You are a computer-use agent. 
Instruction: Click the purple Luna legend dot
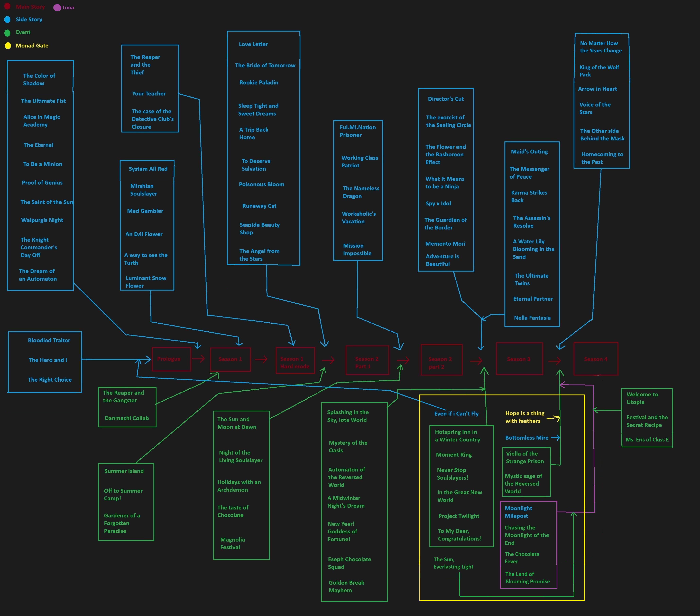[57, 7]
